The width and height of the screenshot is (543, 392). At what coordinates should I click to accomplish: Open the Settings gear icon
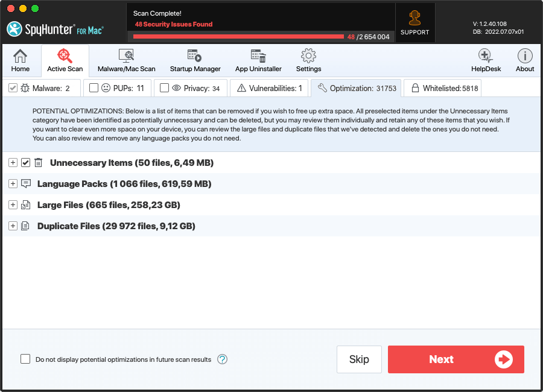point(308,57)
